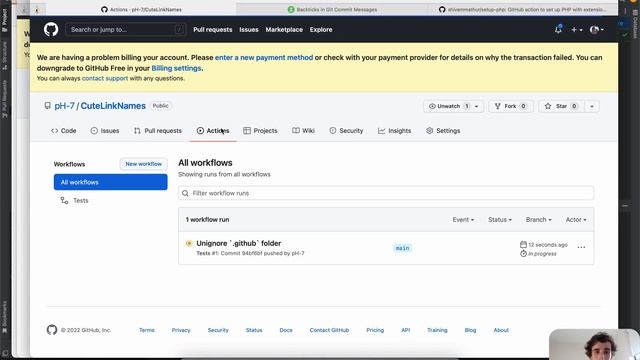Viewport: 640px width, 360px height.
Task: Open the Status filter dropdown
Action: click(x=500, y=220)
